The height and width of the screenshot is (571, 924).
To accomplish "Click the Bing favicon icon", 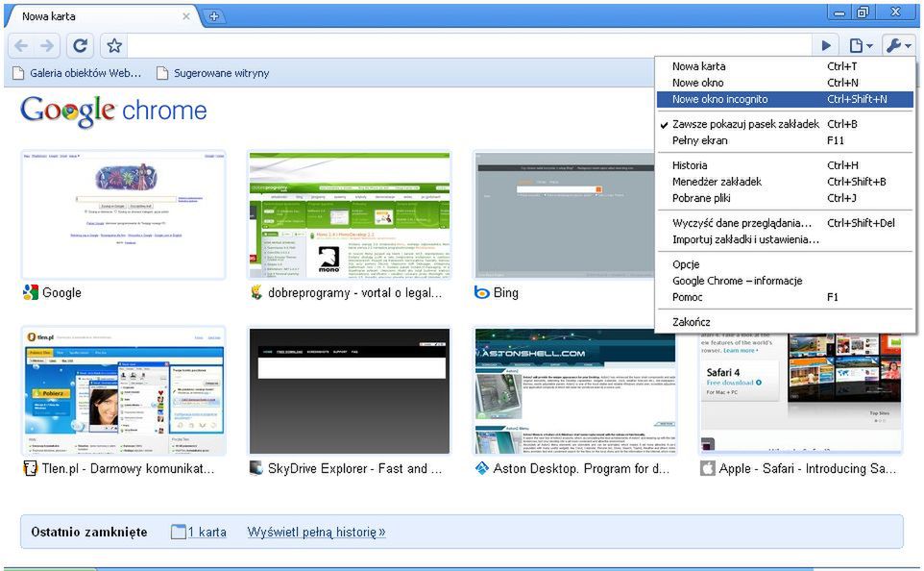I will [x=482, y=292].
